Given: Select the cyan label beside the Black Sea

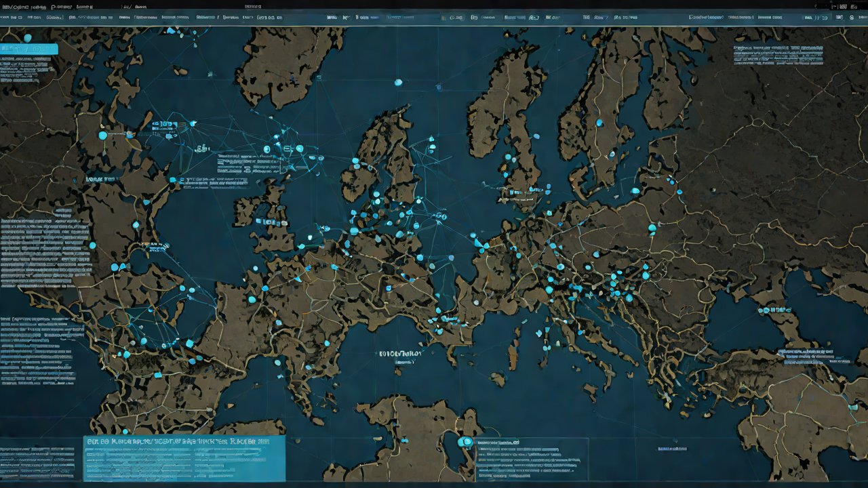Looking at the screenshot, I should tap(774, 310).
